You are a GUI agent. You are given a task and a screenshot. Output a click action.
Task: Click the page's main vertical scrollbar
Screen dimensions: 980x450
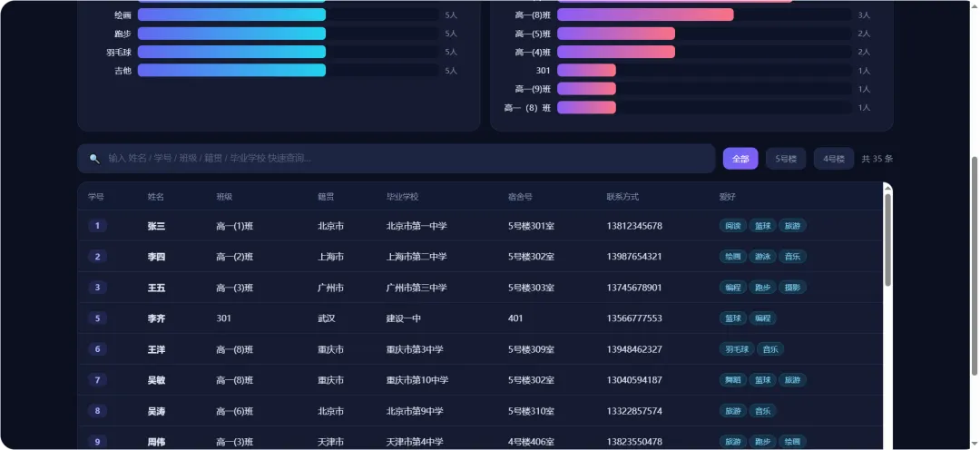coord(974,266)
